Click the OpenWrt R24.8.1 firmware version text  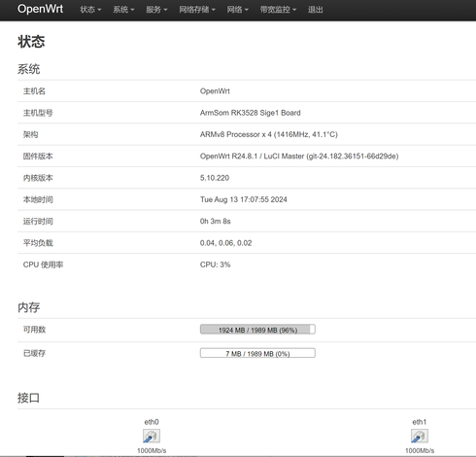299,157
